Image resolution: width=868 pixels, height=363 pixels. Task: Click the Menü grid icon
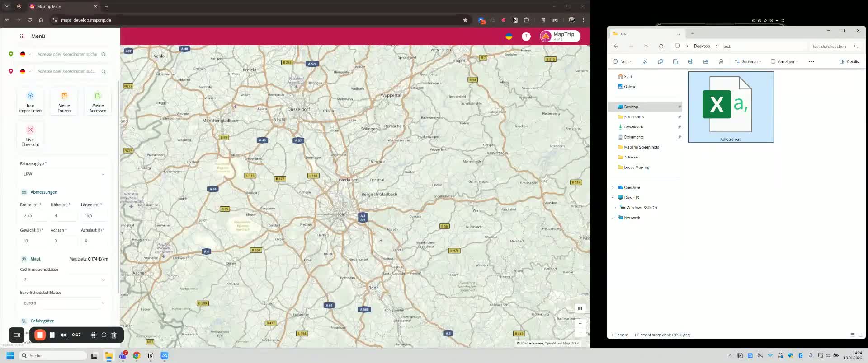(22, 36)
